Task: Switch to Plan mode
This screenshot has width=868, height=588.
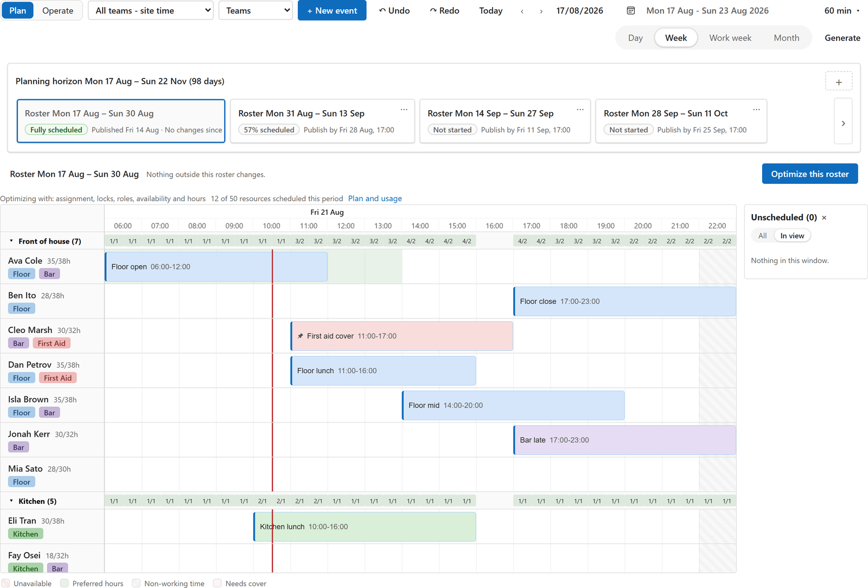Action: pyautogui.click(x=18, y=10)
